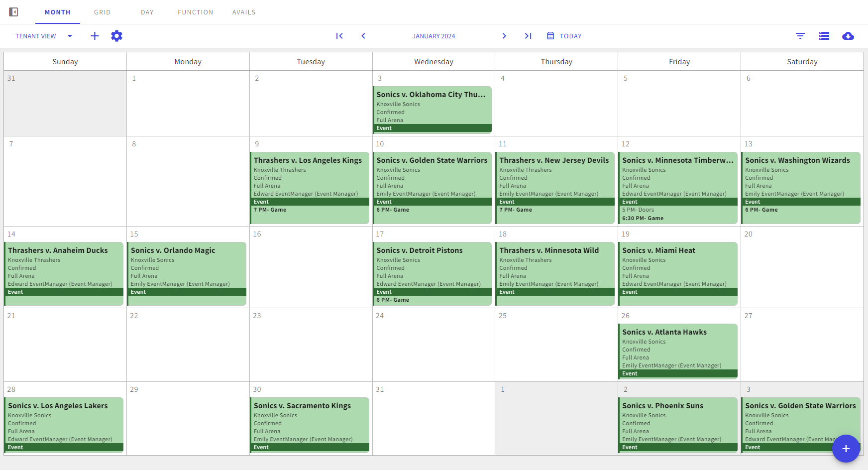Screen dimensions: 868x471
Task: Open Sonics v. Detroit Pistons event
Action: tap(432, 273)
